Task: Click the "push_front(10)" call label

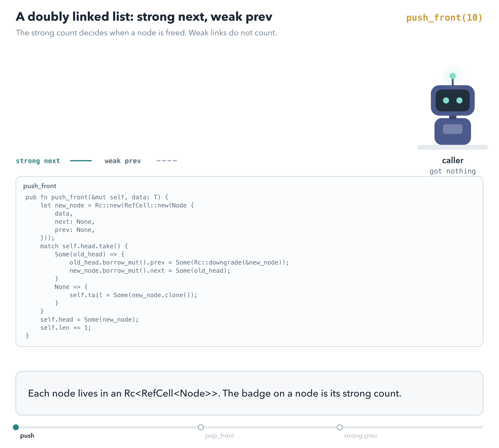Action: (444, 18)
